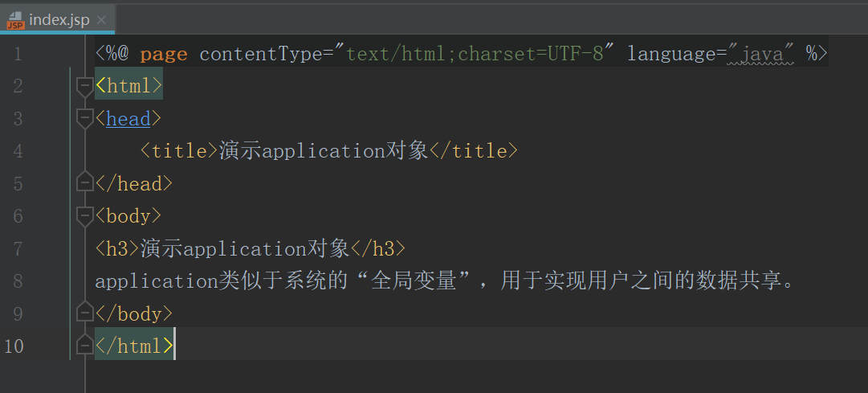Toggle fold marker at closing html tag
This screenshot has width=868, height=393.
(x=84, y=346)
